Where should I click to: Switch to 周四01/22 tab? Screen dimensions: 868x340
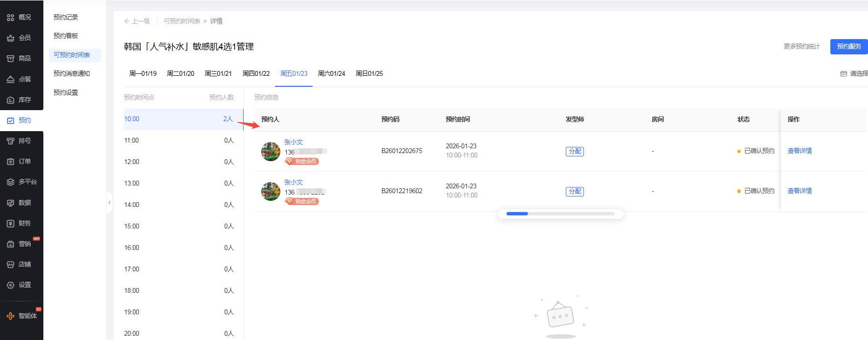coord(256,73)
